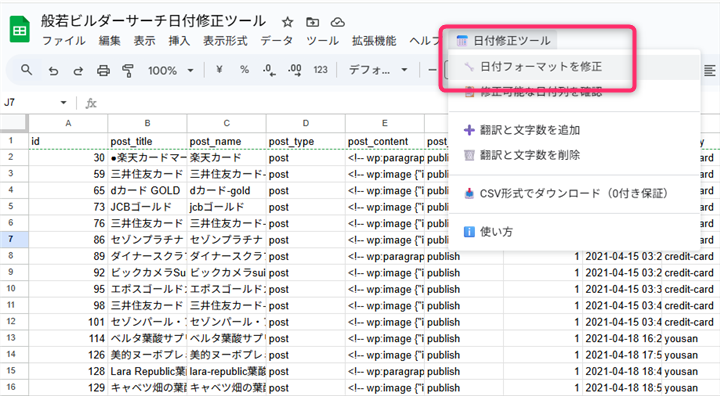Choose CSV形式でダウンロード entry
The image size is (720, 396).
pyautogui.click(x=574, y=193)
